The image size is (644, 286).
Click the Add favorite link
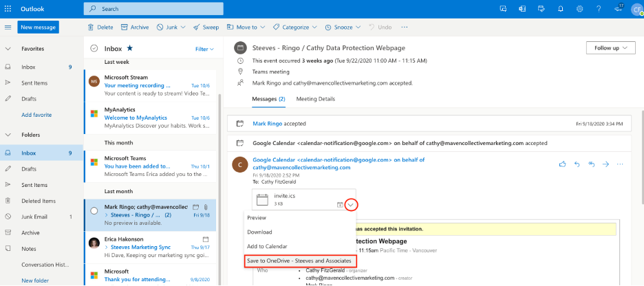pyautogui.click(x=36, y=115)
